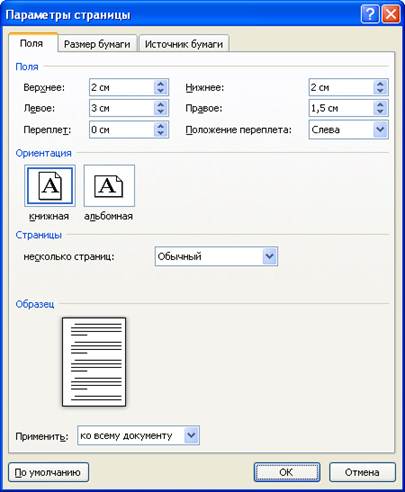Click the page preview thumbnail in Образец

click(94, 362)
